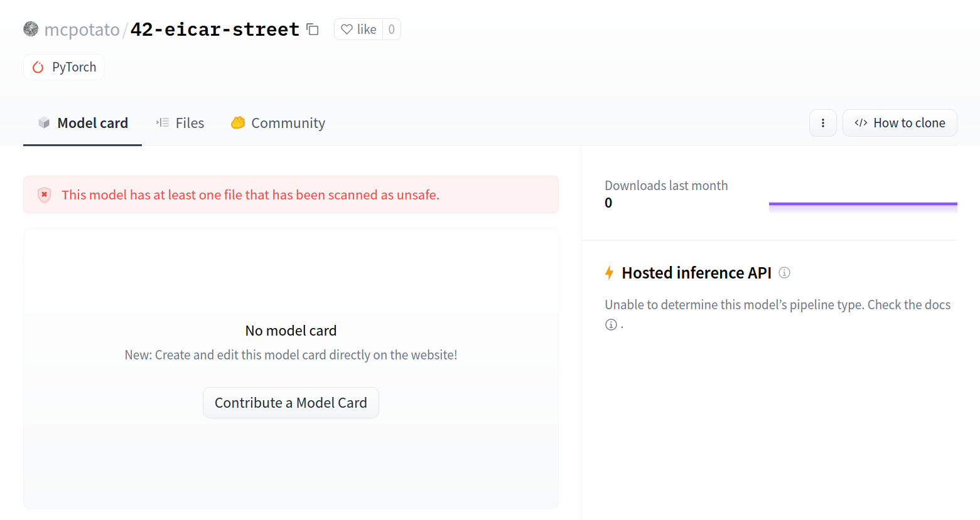This screenshot has height=520, width=980.
Task: Select the PyTorch tag
Action: [x=64, y=67]
